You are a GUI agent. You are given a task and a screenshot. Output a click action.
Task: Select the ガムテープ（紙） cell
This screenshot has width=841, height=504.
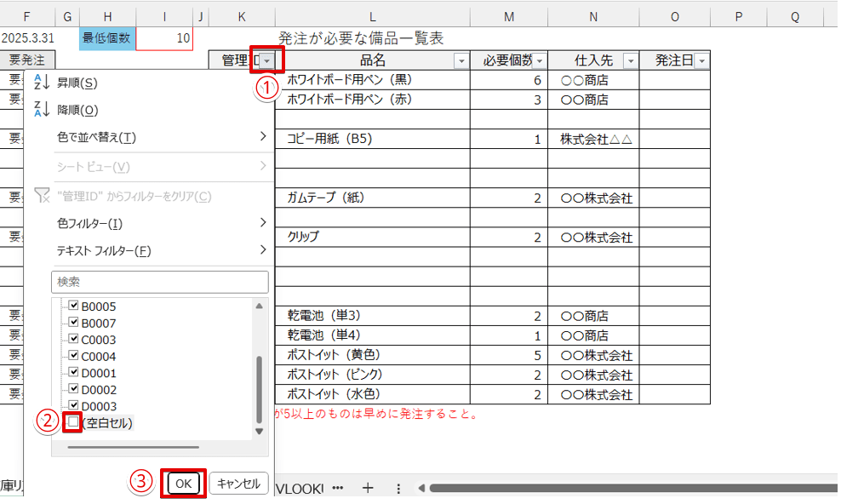[x=373, y=198]
